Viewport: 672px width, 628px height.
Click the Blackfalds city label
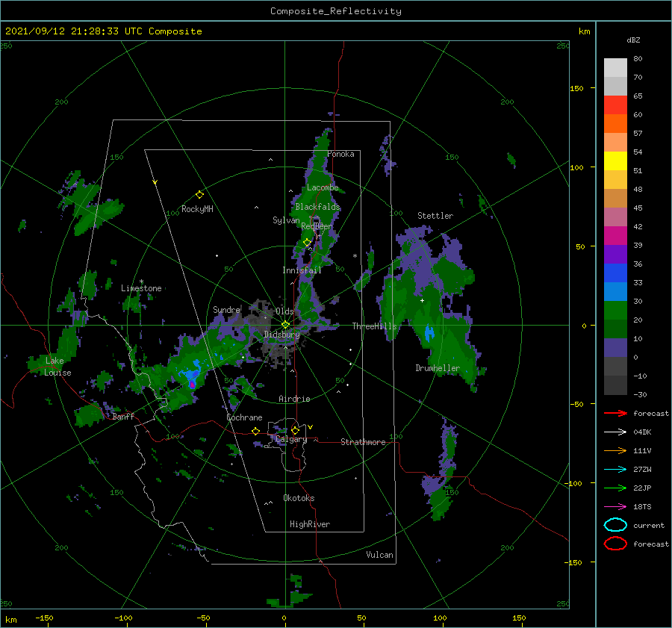pos(317,207)
